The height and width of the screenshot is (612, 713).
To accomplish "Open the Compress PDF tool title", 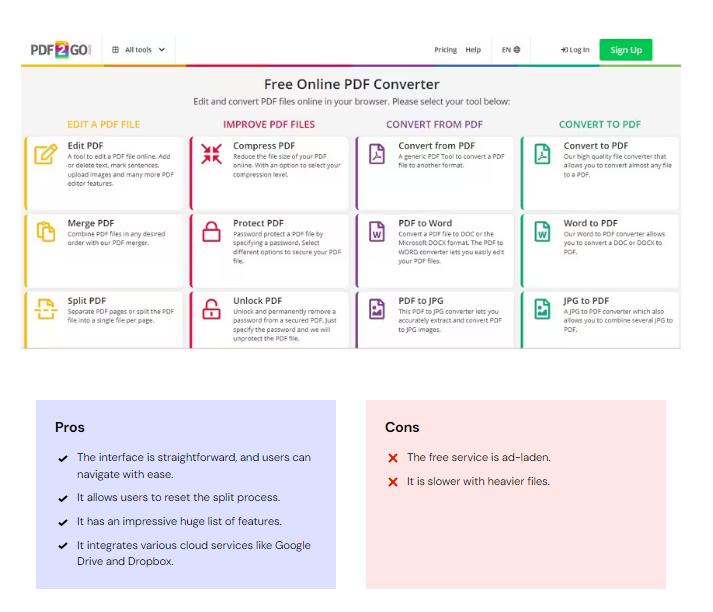I will [x=264, y=145].
